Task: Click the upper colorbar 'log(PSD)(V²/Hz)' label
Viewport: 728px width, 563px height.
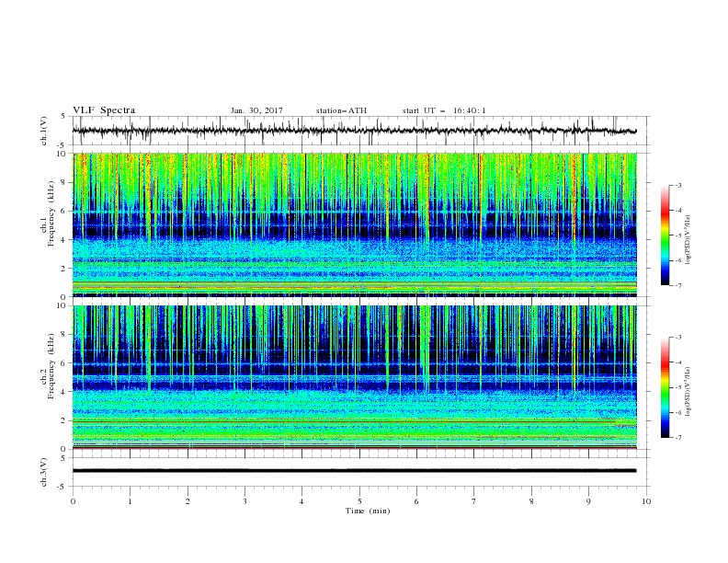Action: point(688,240)
